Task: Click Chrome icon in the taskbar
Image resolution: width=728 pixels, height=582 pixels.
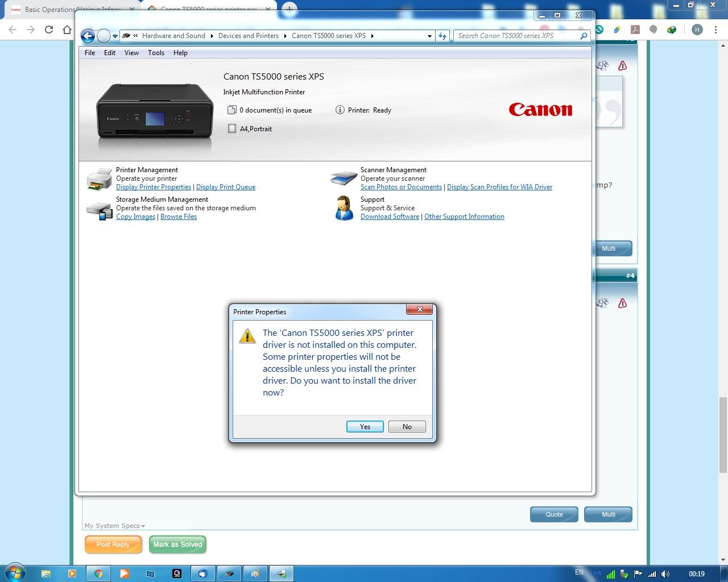Action: coord(98,573)
